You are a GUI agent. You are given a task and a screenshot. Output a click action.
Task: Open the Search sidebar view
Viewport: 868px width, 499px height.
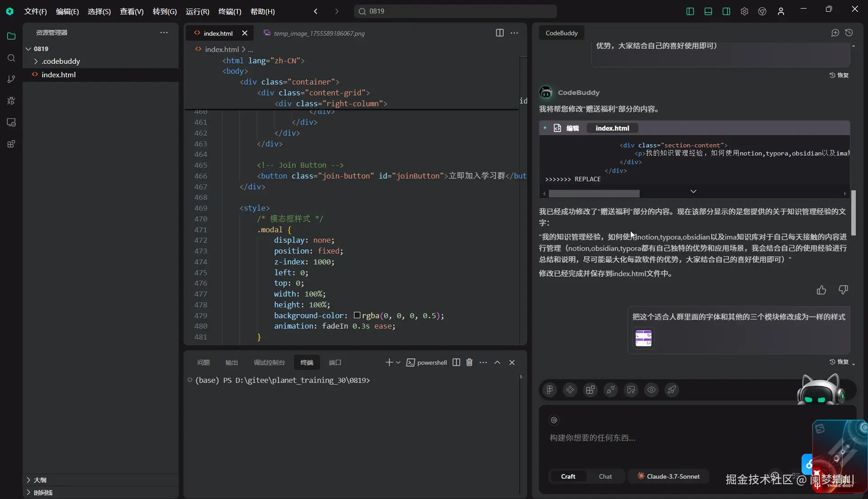point(11,58)
